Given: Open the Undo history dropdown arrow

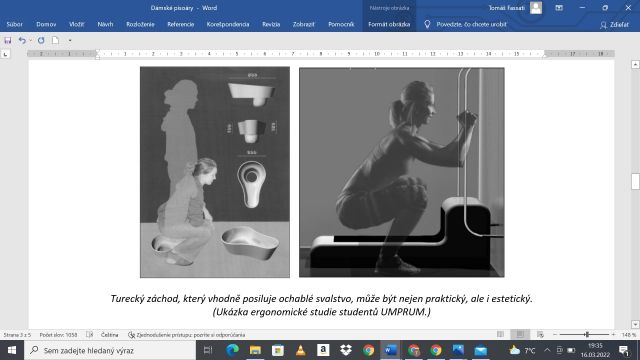Looking at the screenshot, I should tap(31, 40).
